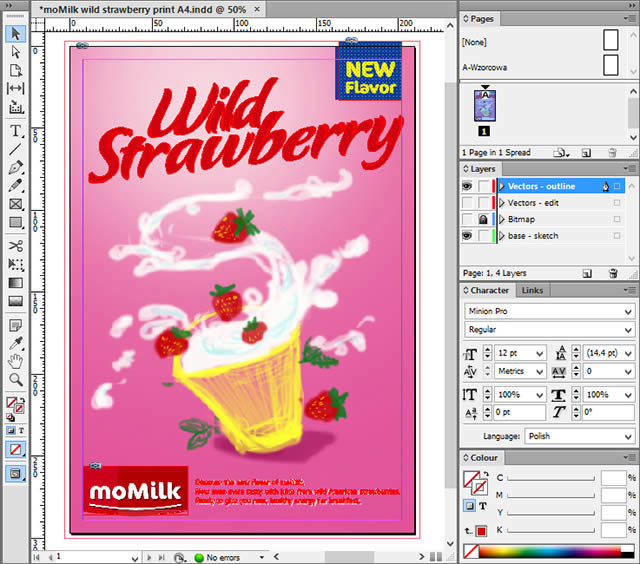Screen dimensions: 640x564
Task: Select the Scissors tool
Action: pyautogui.click(x=16, y=246)
